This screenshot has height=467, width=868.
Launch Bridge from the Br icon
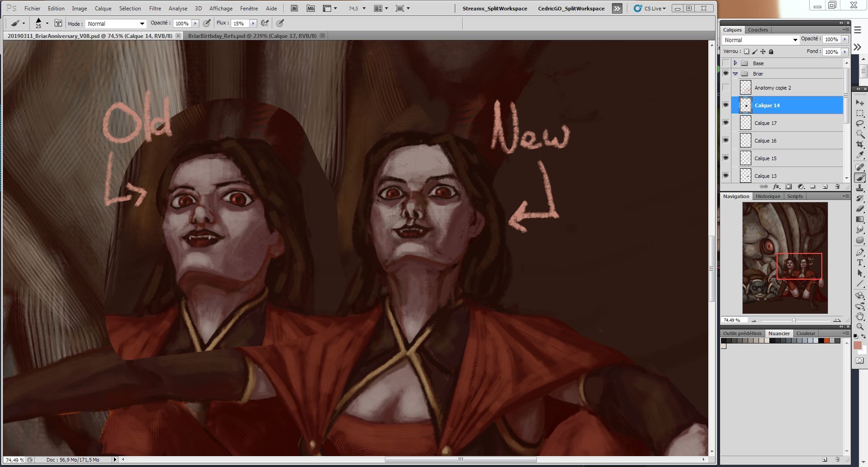[294, 9]
